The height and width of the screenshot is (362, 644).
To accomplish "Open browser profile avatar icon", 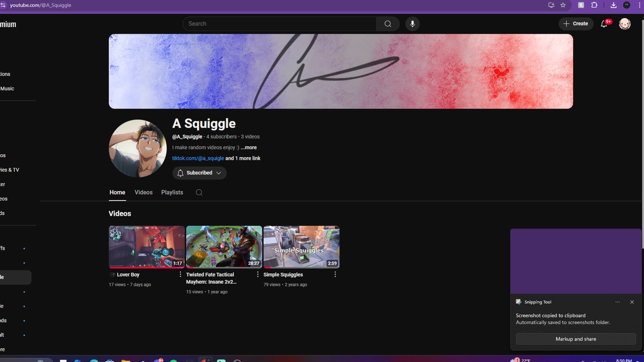I will [627, 5].
